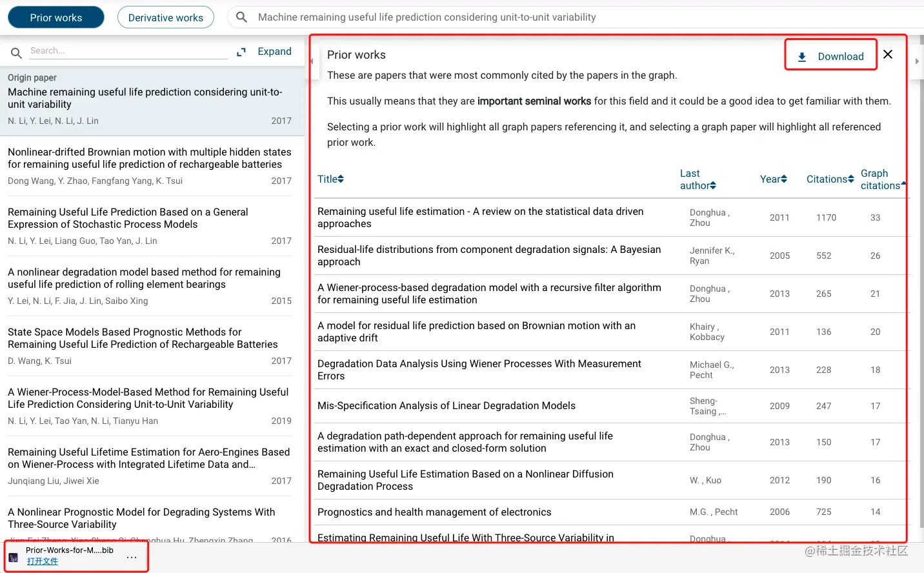
Task: Click Prior-Works-for-M....bib file name
Action: click(x=70, y=550)
